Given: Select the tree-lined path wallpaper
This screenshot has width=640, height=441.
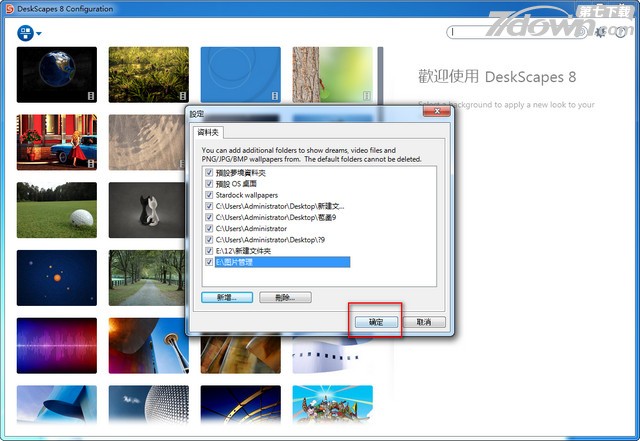Looking at the screenshot, I should 147,278.
